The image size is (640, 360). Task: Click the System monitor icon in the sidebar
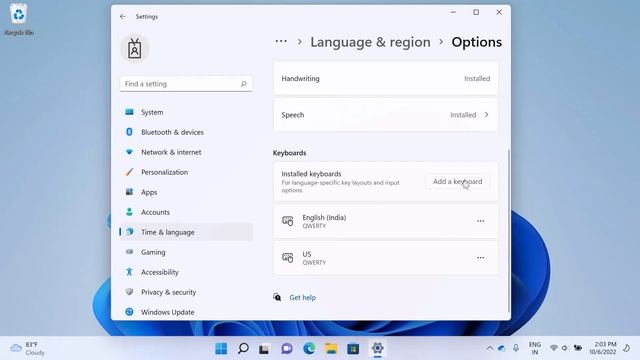(129, 112)
